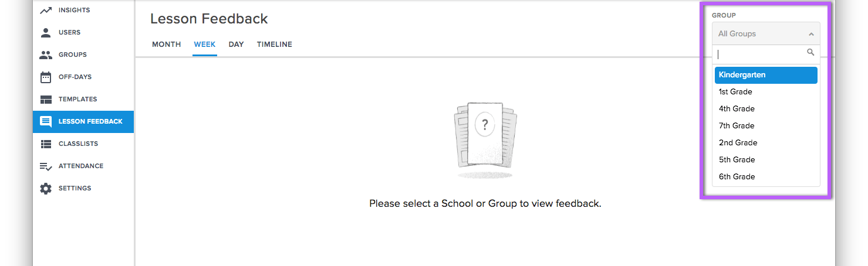Click the Users person icon

[x=46, y=32]
